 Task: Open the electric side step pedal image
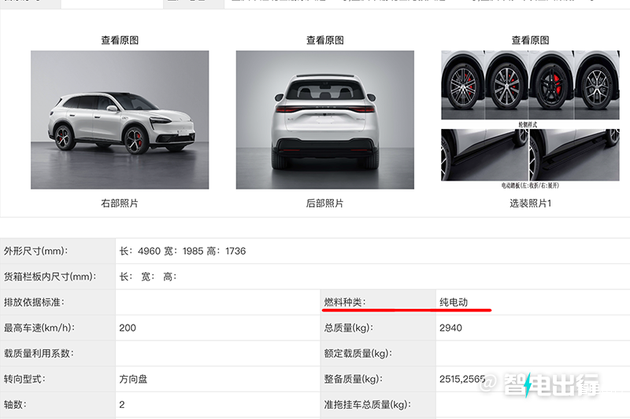click(x=530, y=155)
